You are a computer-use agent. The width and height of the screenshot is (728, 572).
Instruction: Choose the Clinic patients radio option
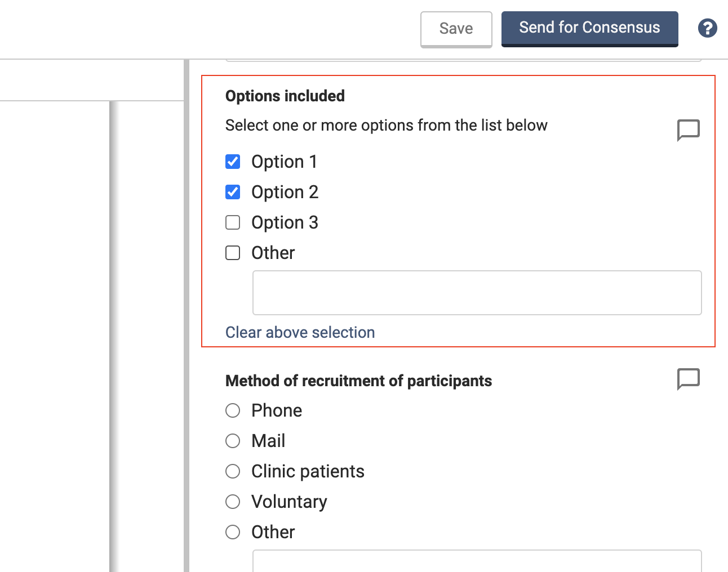pos(233,472)
